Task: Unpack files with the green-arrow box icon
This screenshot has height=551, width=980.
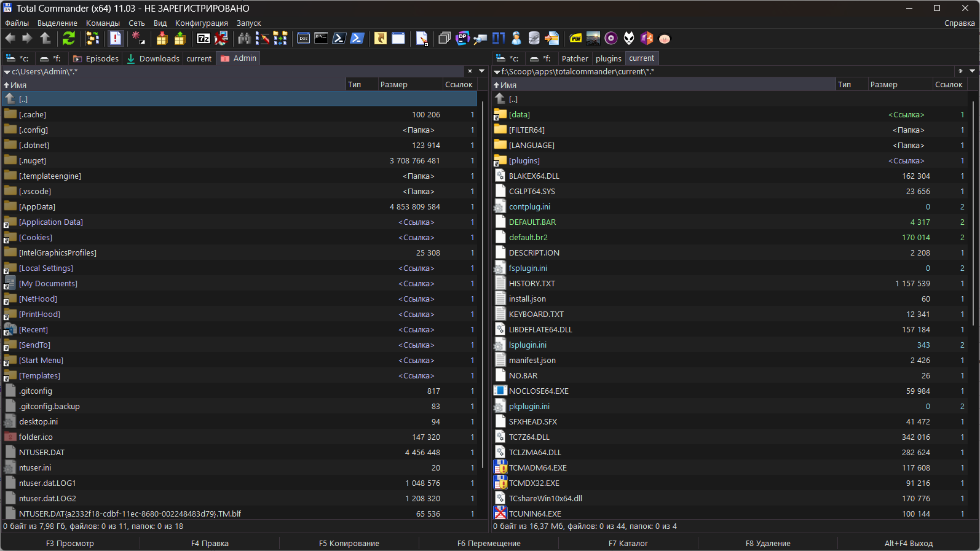Action: [180, 38]
